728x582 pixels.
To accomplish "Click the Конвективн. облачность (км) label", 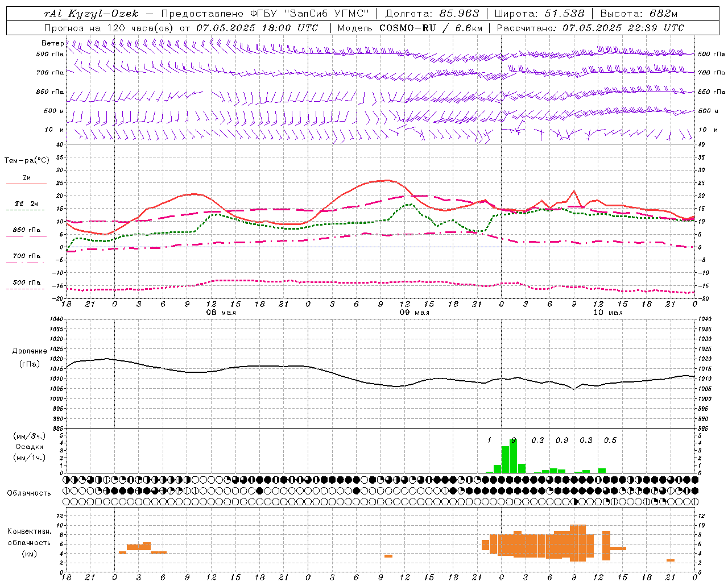I will (30, 542).
